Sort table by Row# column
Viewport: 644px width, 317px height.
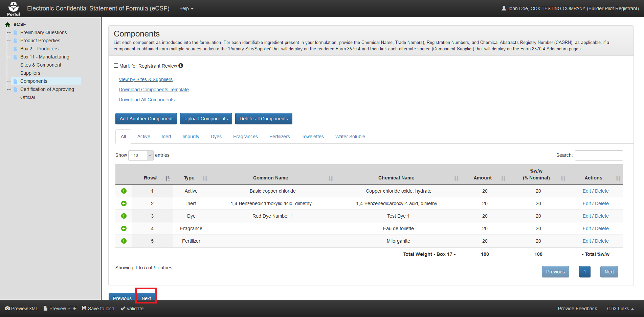coord(168,178)
